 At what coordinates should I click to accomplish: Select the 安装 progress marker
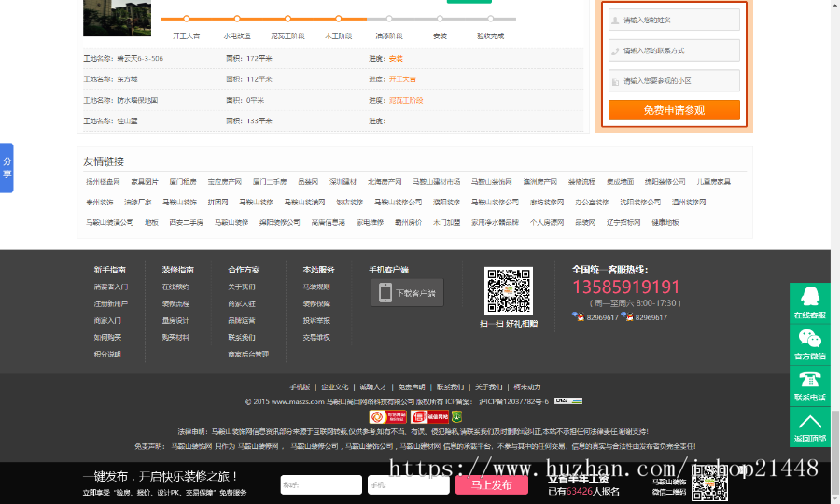coord(440,19)
